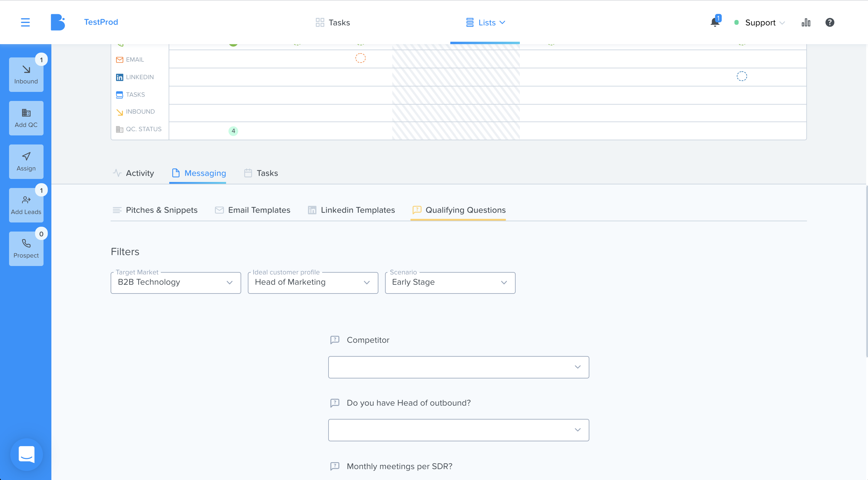Image resolution: width=868 pixels, height=480 pixels.
Task: Expand the Competitor answer dropdown
Action: pyautogui.click(x=458, y=367)
